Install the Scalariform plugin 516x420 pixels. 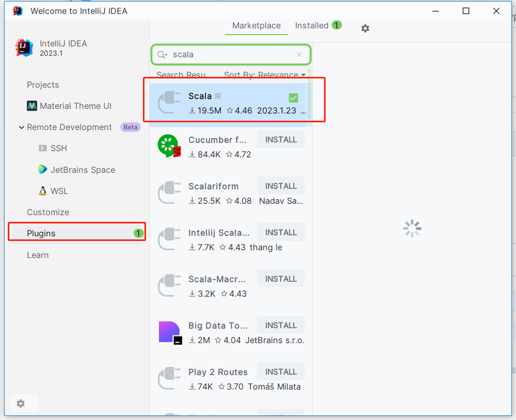281,186
